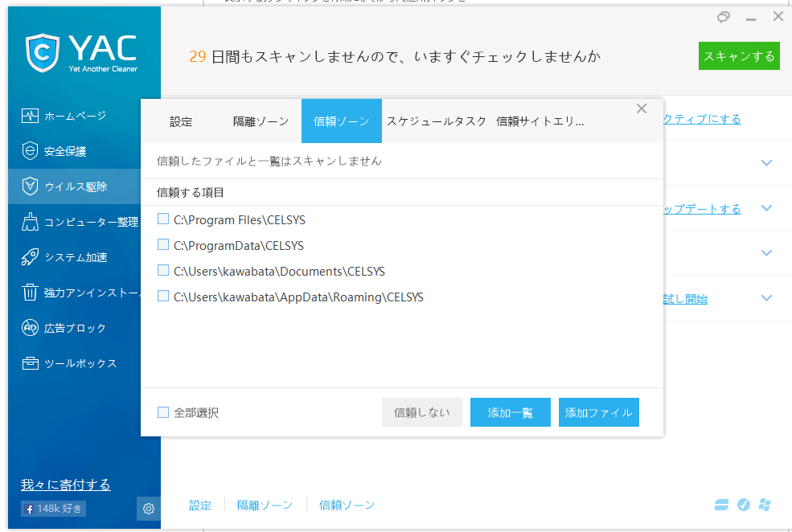Click the 強力アンインストール trash icon
This screenshot has width=792, height=532.
[x=30, y=293]
